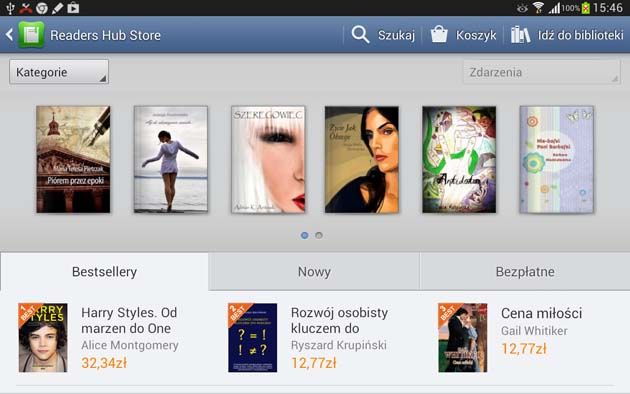The image size is (630, 394).
Task: Tap the 15:46 clock
Action: tap(608, 8)
